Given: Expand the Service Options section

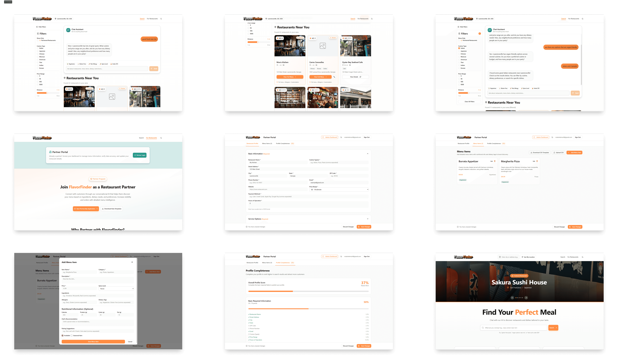Looking at the screenshot, I should [368, 219].
